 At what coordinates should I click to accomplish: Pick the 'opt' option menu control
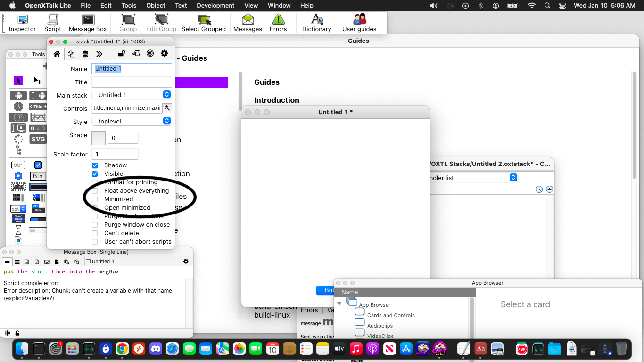point(18,209)
